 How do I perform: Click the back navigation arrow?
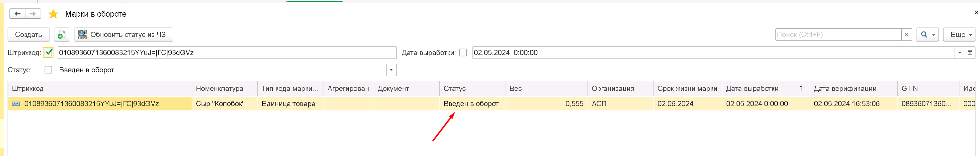[x=17, y=14]
